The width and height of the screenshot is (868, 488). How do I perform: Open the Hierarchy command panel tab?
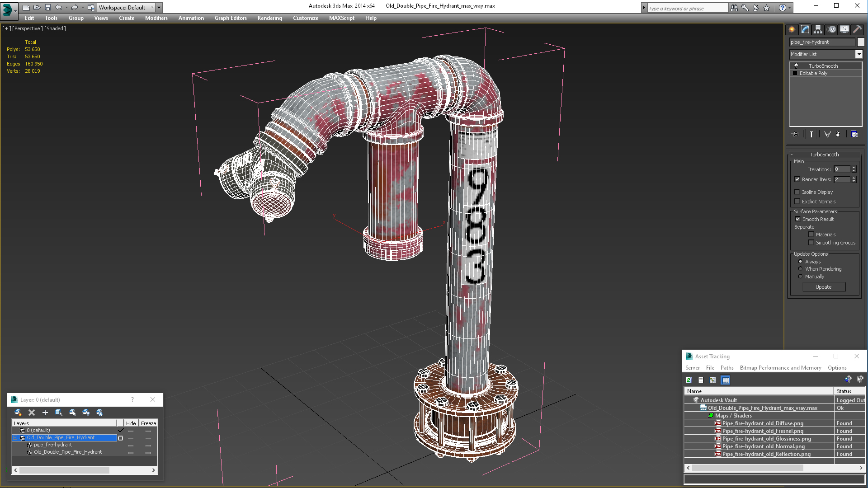click(818, 29)
